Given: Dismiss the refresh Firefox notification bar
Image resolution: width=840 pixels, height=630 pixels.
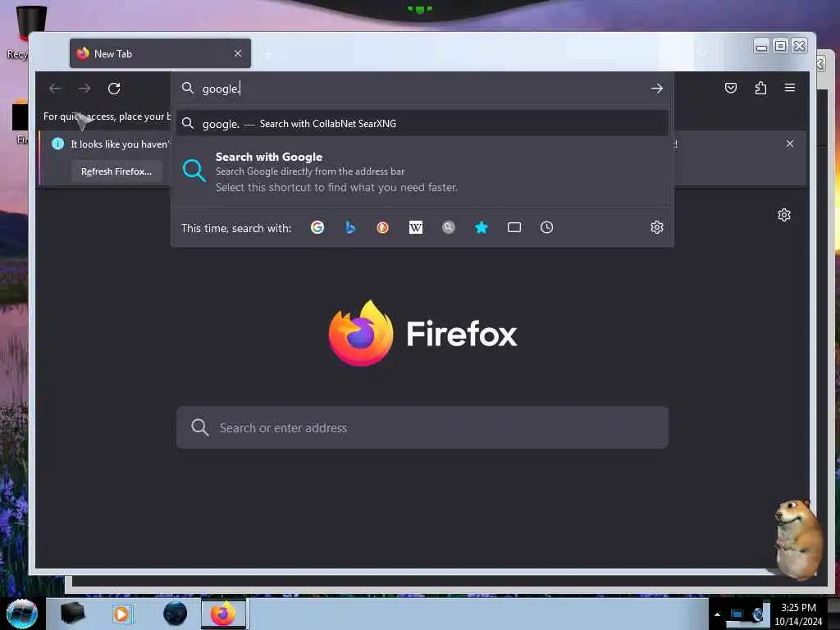Looking at the screenshot, I should point(790,144).
